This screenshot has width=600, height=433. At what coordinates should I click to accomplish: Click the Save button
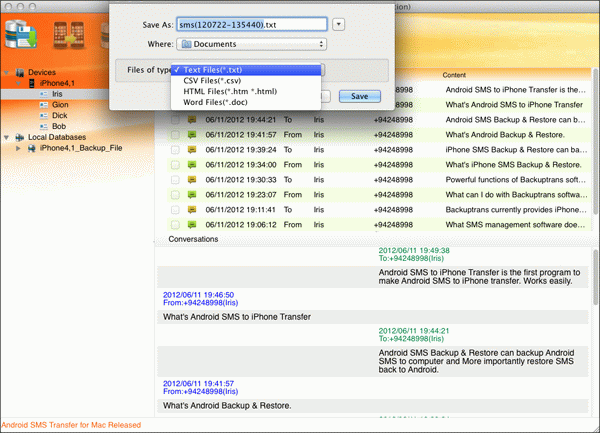pos(360,96)
